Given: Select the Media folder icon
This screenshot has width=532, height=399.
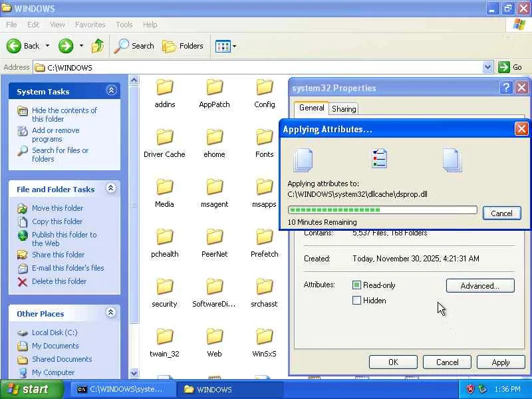Looking at the screenshot, I should (x=164, y=188).
